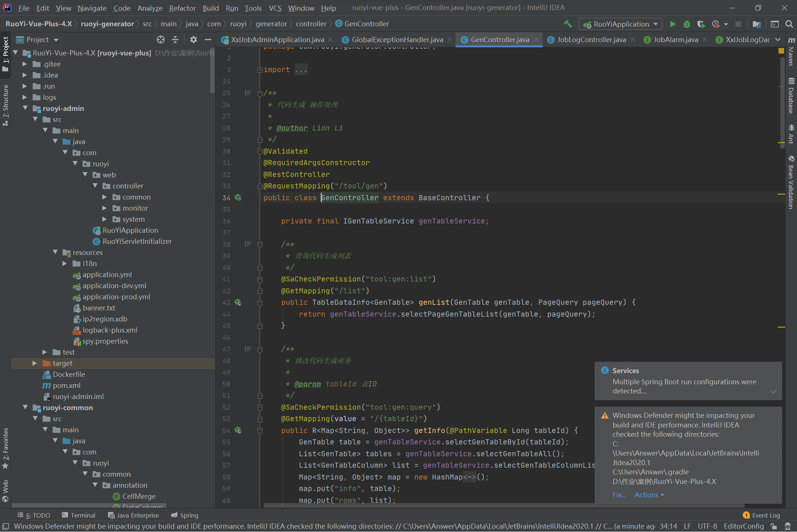
Task: Click gutter icon beside getInfo line 54
Action: tap(238, 430)
